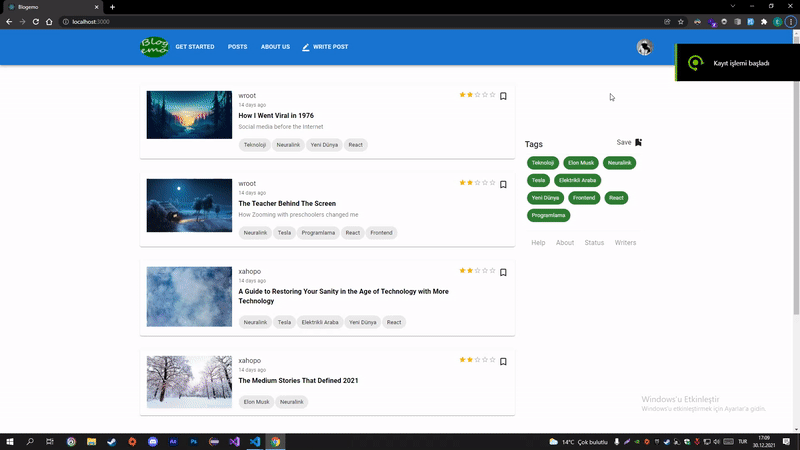Viewport: 800px width, 450px height.
Task: Click the Status footer link
Action: (x=594, y=242)
